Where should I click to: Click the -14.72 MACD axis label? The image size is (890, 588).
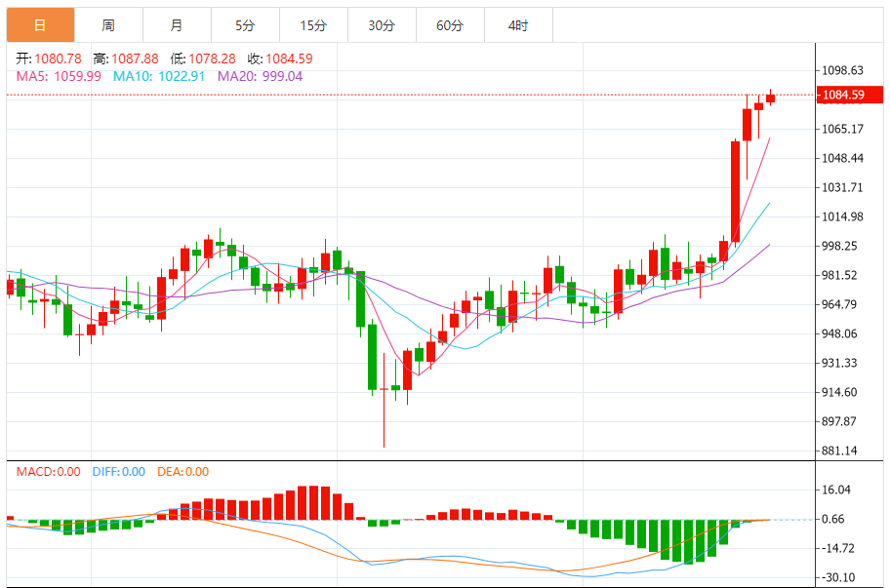click(x=836, y=548)
